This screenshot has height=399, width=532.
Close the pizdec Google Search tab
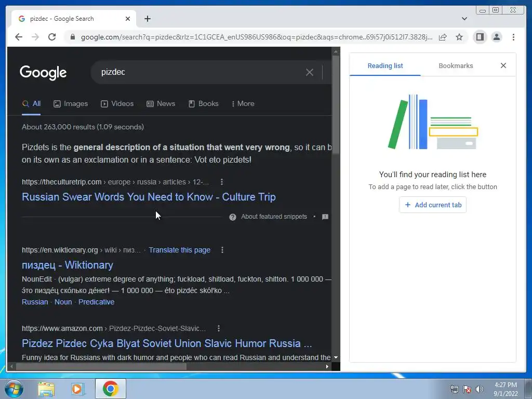click(x=128, y=19)
